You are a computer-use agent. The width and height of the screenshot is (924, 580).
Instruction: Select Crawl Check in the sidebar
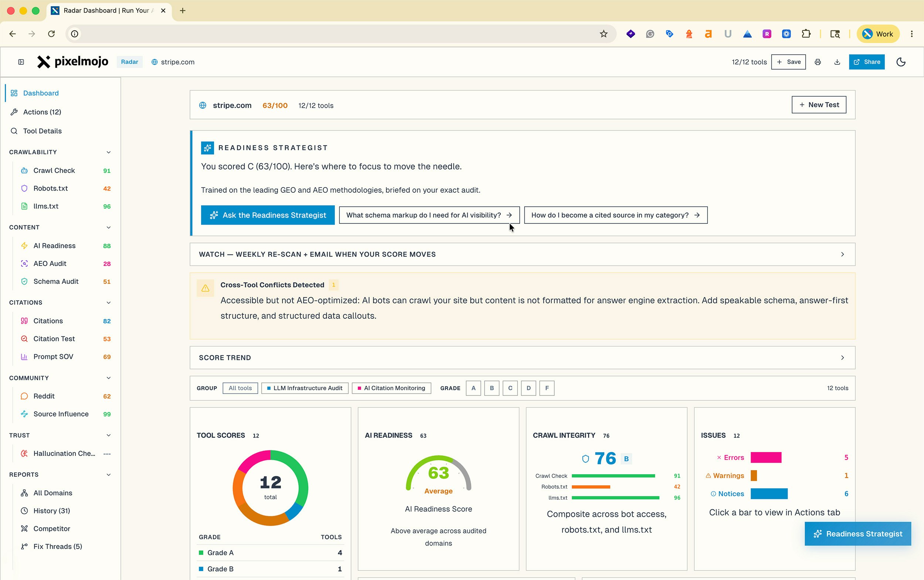(65, 171)
